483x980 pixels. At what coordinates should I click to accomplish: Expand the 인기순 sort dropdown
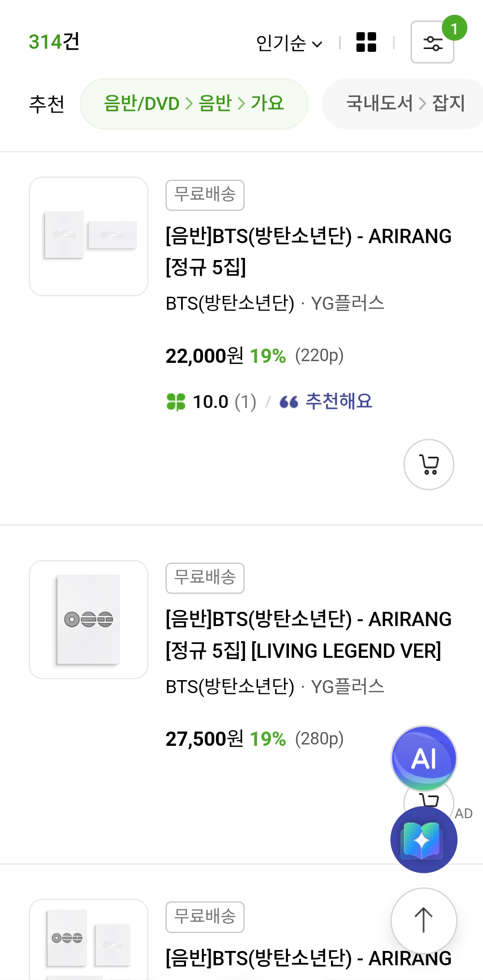pos(288,43)
